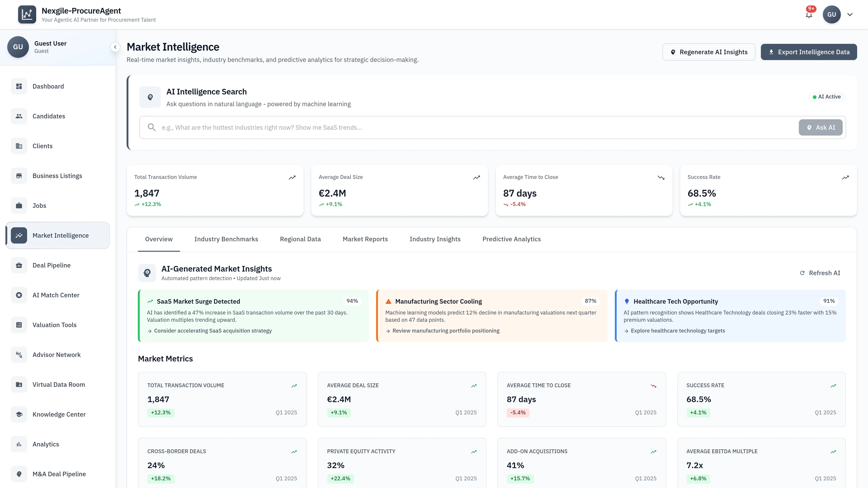Click the Advisor Network icon

coord(19,355)
